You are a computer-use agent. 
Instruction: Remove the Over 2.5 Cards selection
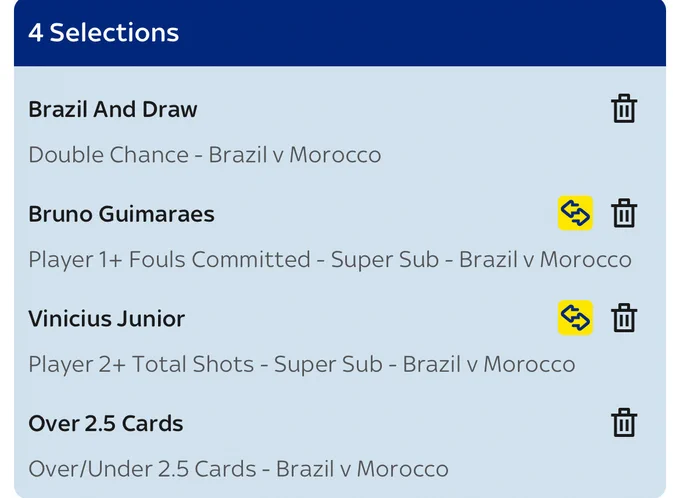click(x=624, y=423)
